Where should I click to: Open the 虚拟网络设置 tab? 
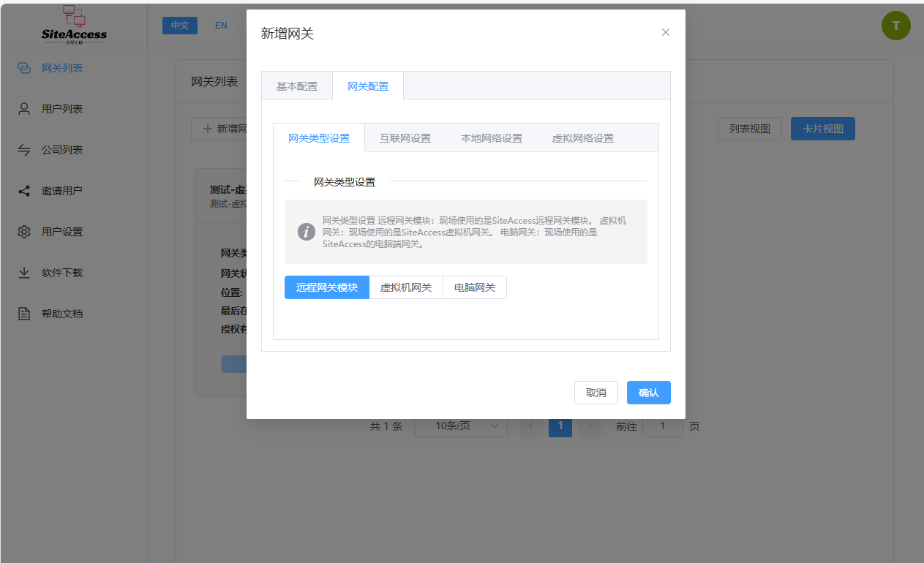[582, 138]
